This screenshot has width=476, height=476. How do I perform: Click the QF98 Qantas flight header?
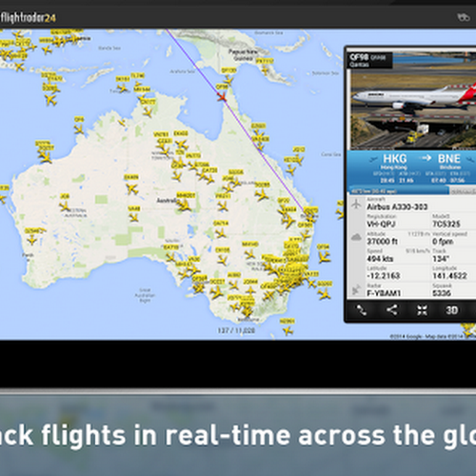point(369,60)
